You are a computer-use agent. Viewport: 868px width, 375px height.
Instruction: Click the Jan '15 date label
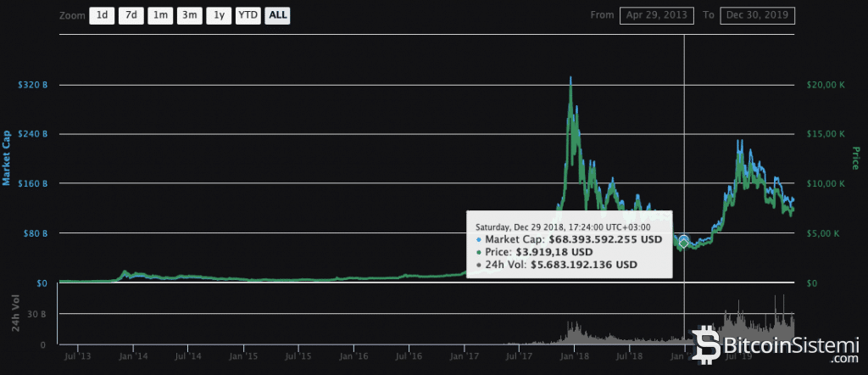coord(243,357)
